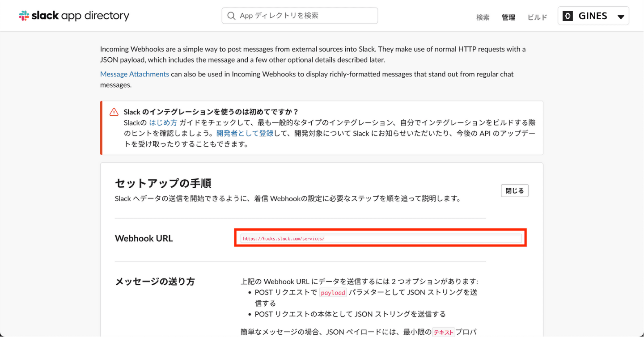Go to the ビルド navigation item
The width and height of the screenshot is (644, 337).
tap(537, 17)
